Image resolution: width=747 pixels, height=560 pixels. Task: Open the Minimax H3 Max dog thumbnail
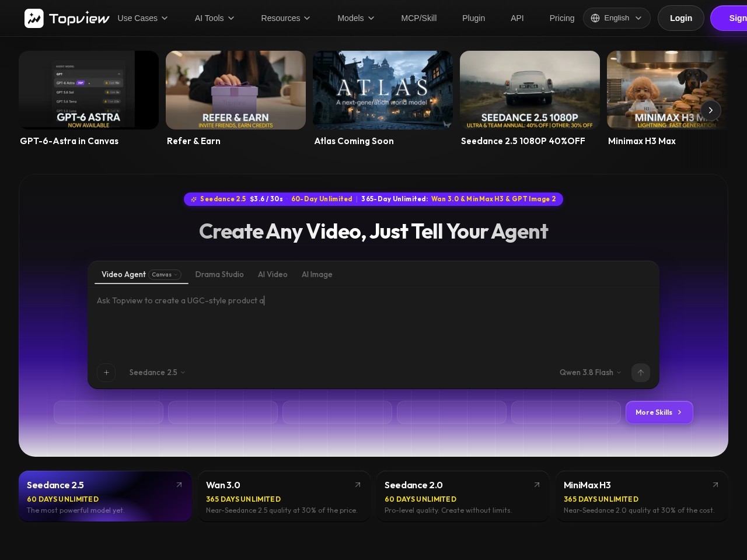[x=668, y=90]
